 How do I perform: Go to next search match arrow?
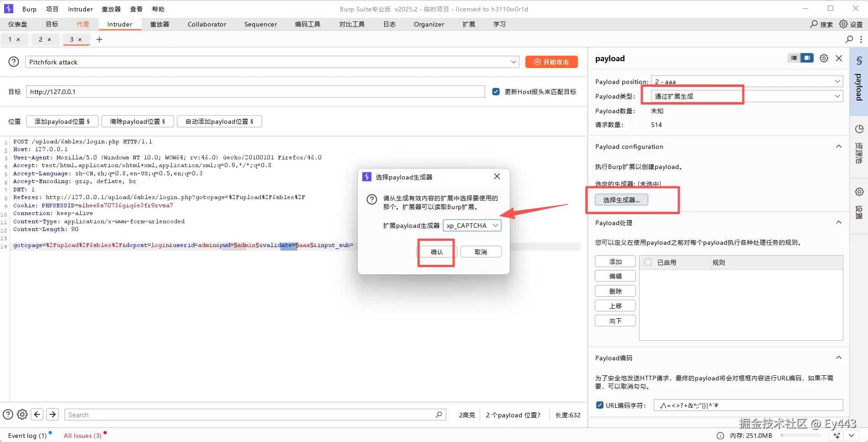[x=53, y=415]
